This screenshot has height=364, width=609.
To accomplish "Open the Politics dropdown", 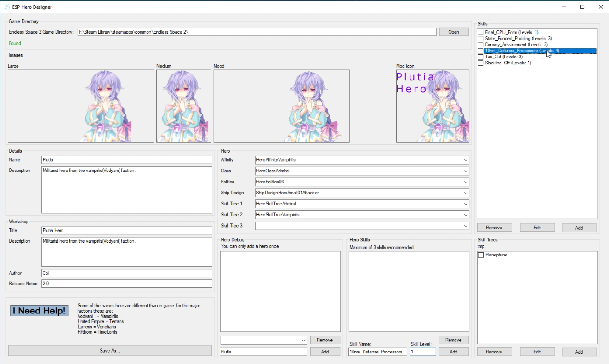I will click(x=466, y=182).
